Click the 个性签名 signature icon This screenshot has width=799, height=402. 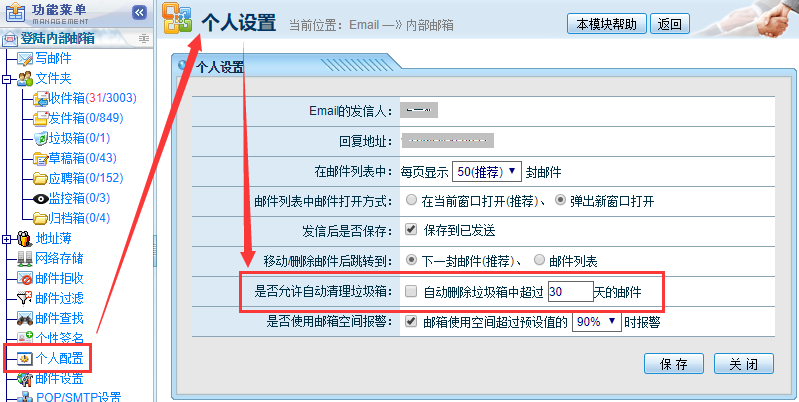(x=25, y=338)
